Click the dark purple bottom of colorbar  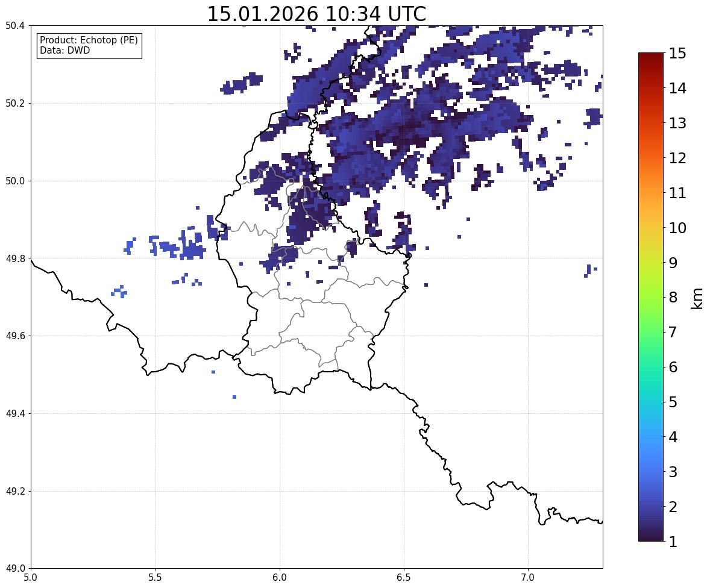651,534
